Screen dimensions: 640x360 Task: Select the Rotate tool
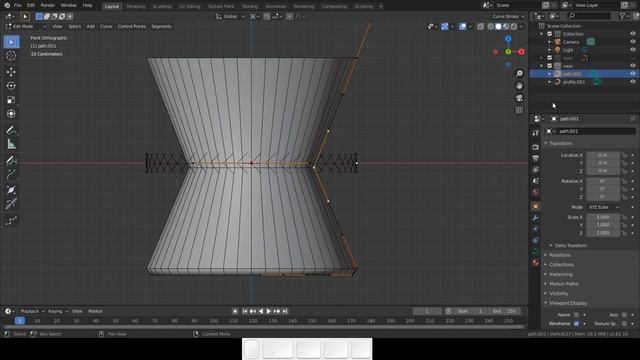point(11,86)
